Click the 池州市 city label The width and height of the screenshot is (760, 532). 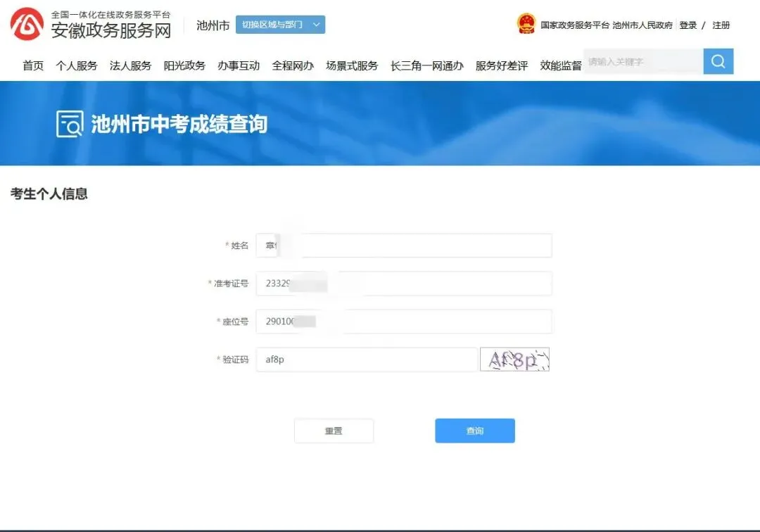[213, 25]
